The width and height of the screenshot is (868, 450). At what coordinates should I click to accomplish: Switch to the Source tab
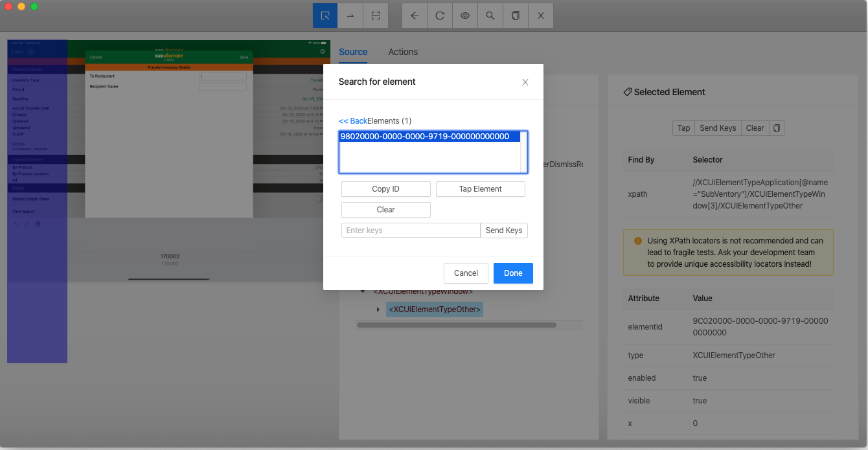click(353, 52)
